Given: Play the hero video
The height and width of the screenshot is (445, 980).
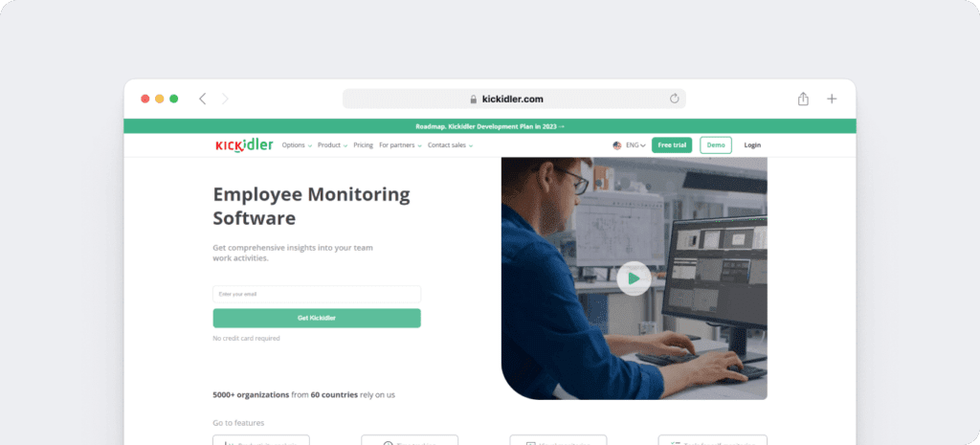Looking at the screenshot, I should (x=634, y=278).
